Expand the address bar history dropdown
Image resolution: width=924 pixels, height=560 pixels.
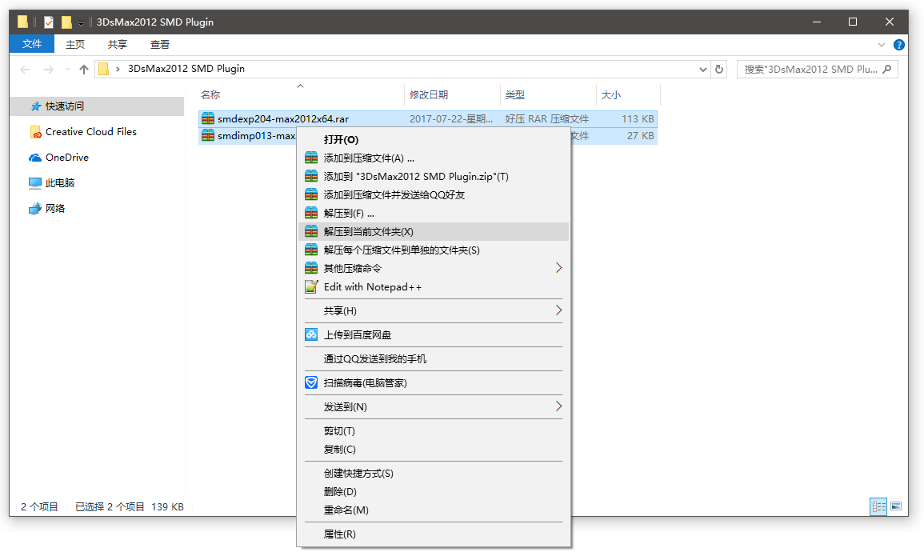(x=703, y=70)
